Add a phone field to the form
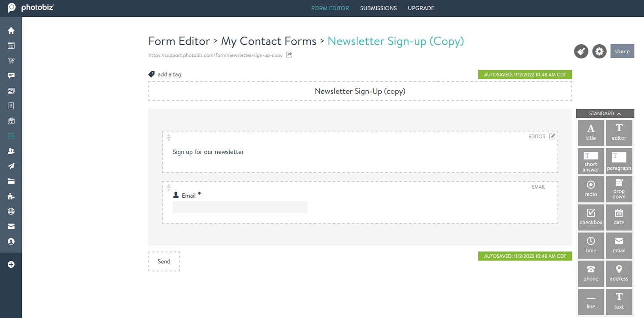Image resolution: width=644 pixels, height=318 pixels. coord(591,273)
